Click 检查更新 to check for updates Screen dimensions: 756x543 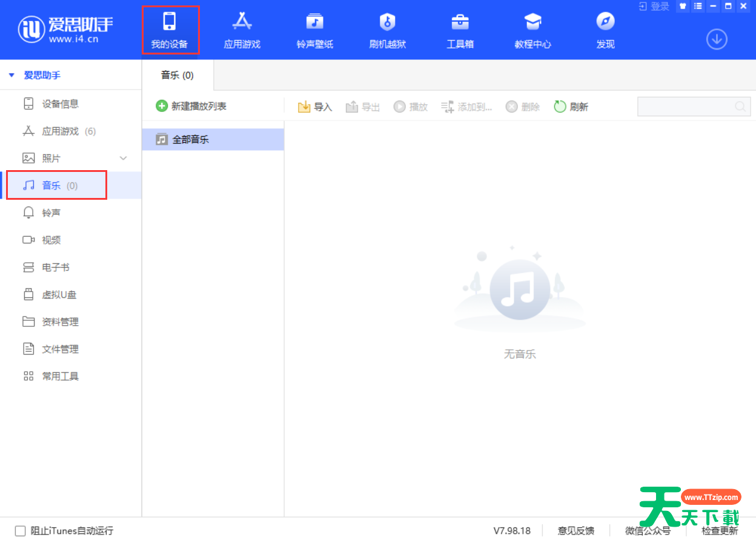(720, 530)
